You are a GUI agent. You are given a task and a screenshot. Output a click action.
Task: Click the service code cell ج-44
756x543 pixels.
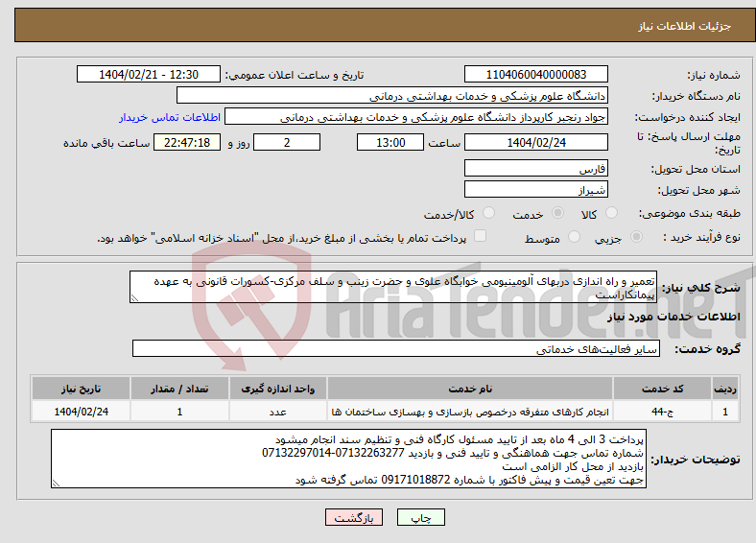click(663, 412)
